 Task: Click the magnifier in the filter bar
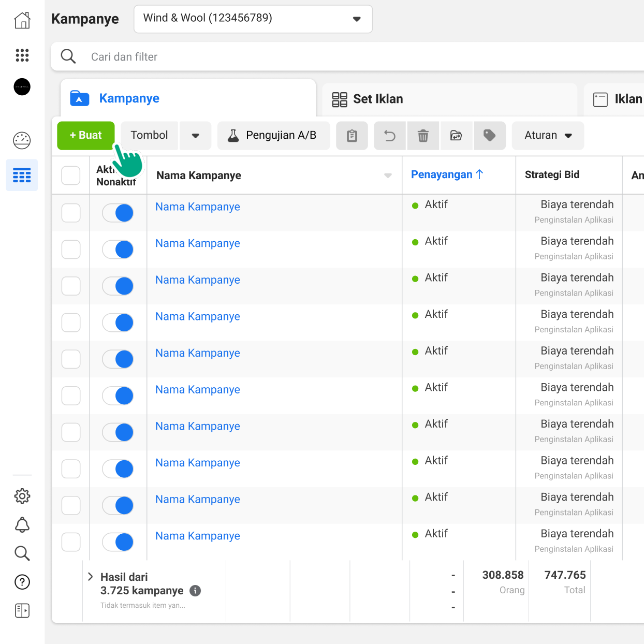pos(68,56)
